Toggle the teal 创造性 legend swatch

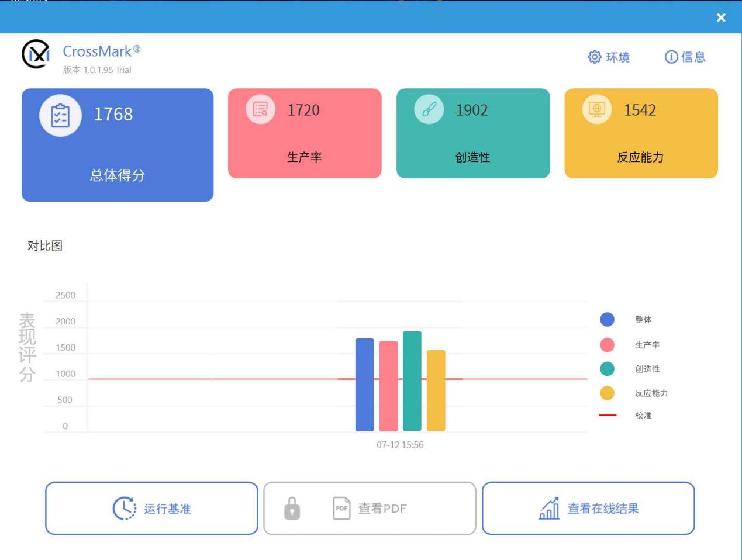pyautogui.click(x=607, y=369)
